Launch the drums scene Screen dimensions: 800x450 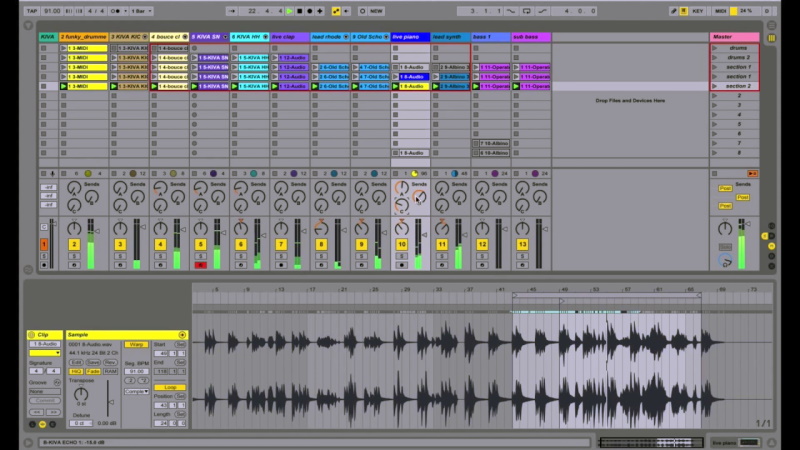[715, 48]
